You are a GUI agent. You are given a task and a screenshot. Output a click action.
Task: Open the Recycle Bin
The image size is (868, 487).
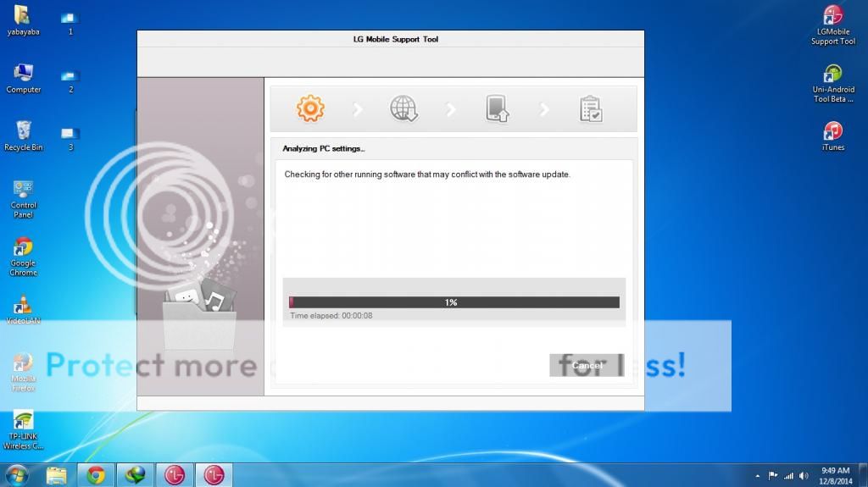(23, 132)
